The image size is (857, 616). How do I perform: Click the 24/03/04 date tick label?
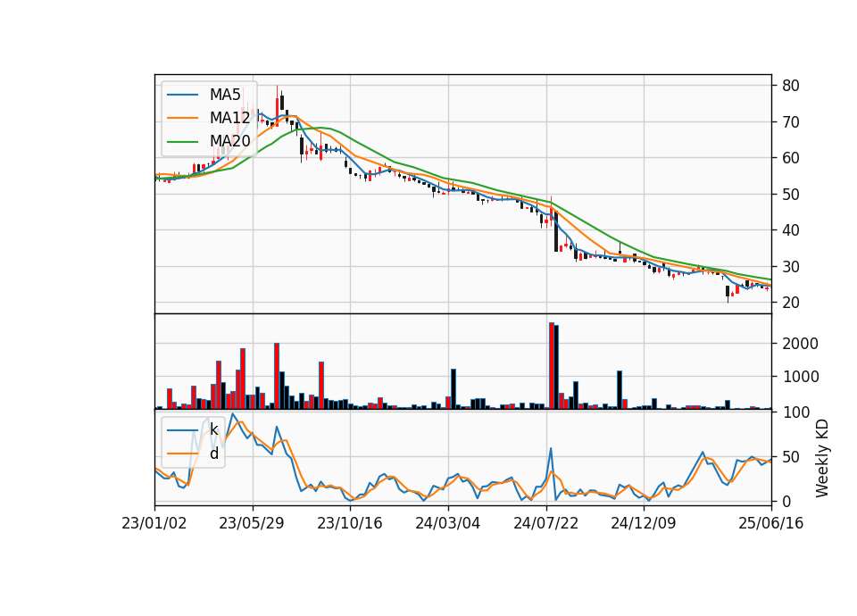click(447, 523)
